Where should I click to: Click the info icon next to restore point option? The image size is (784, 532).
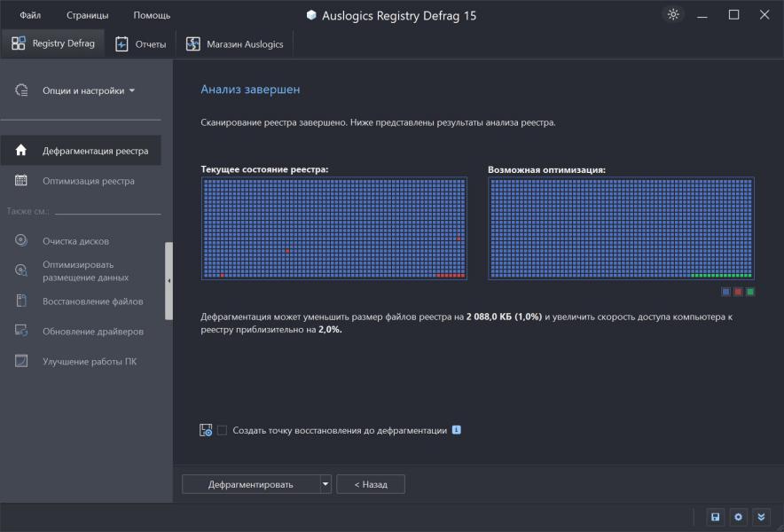click(457, 430)
